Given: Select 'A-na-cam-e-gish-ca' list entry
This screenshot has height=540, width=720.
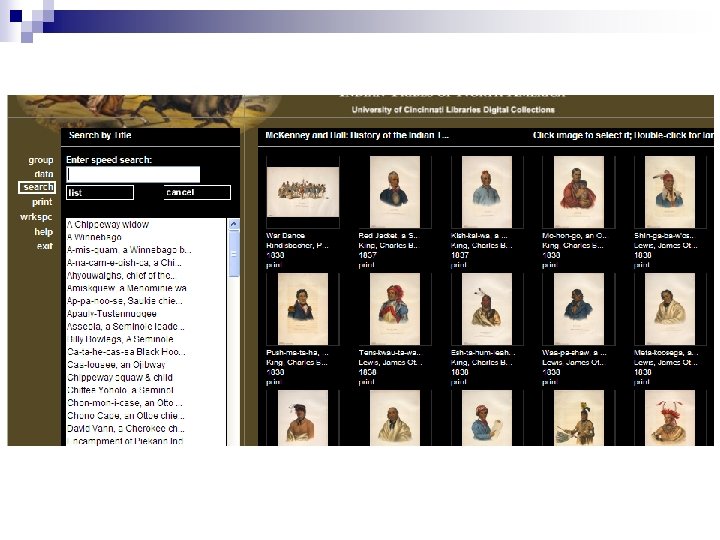Looking at the screenshot, I should (124, 263).
